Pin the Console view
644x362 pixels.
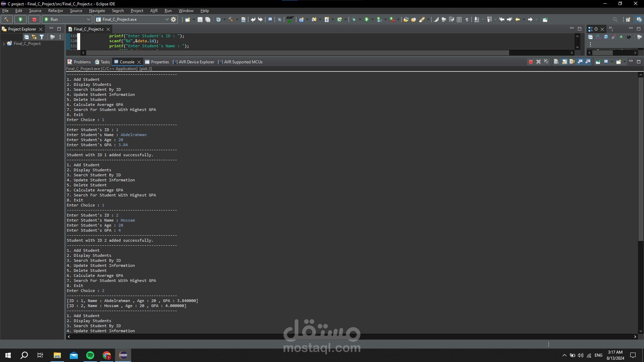coord(598,62)
